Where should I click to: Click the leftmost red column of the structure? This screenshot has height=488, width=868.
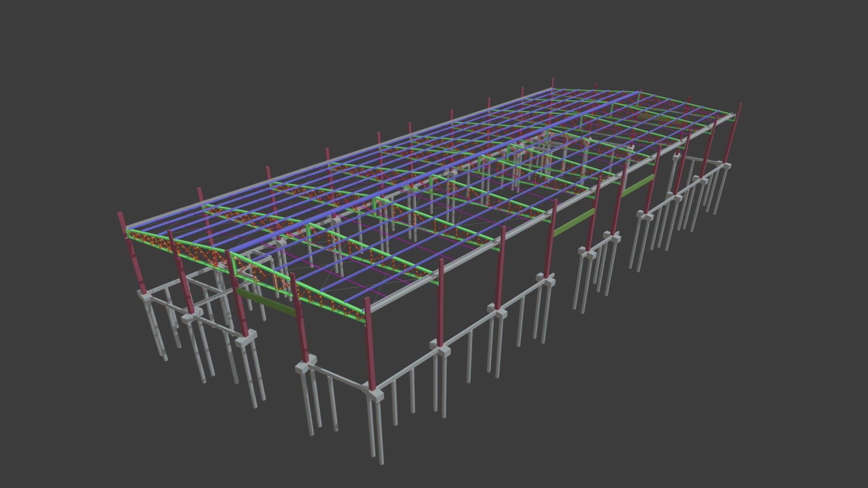pyautogui.click(x=132, y=253)
